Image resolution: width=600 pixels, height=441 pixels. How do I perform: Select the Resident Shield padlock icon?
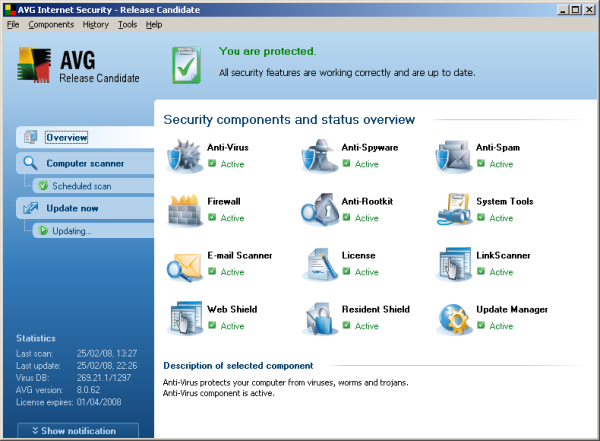pyautogui.click(x=320, y=318)
